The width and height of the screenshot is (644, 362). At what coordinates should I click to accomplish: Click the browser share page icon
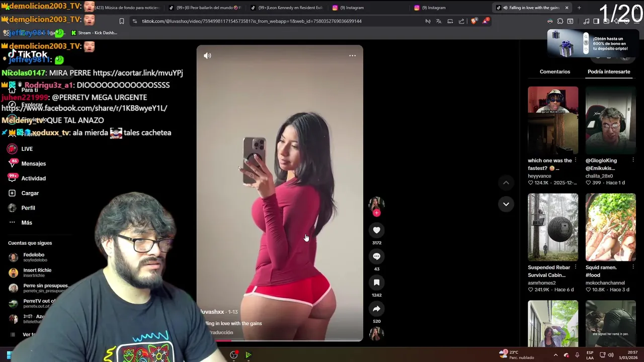[461, 21]
